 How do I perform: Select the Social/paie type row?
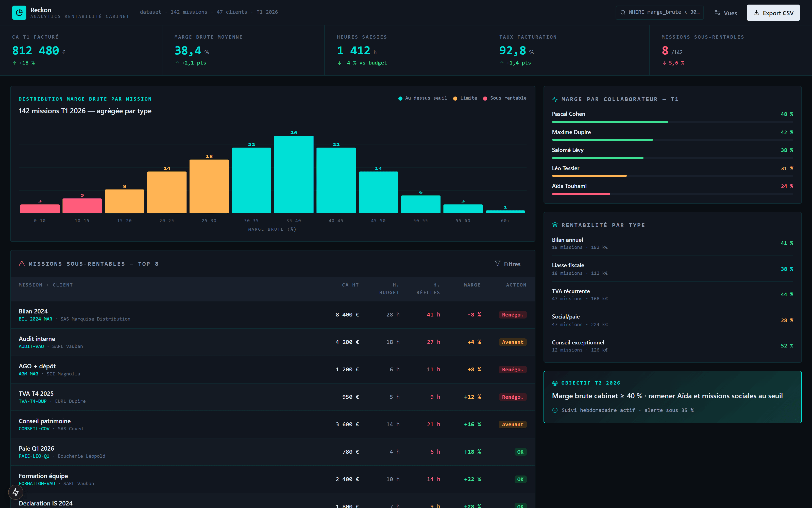(672, 321)
